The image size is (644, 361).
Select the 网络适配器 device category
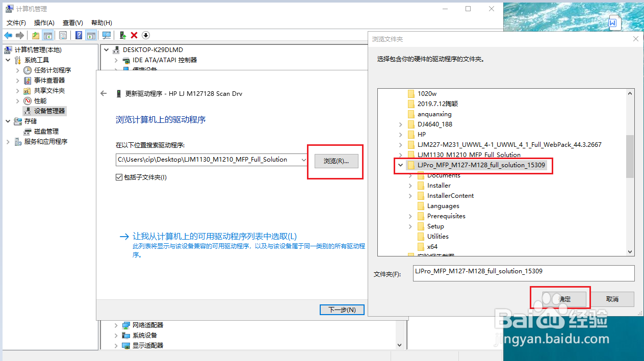click(x=148, y=325)
